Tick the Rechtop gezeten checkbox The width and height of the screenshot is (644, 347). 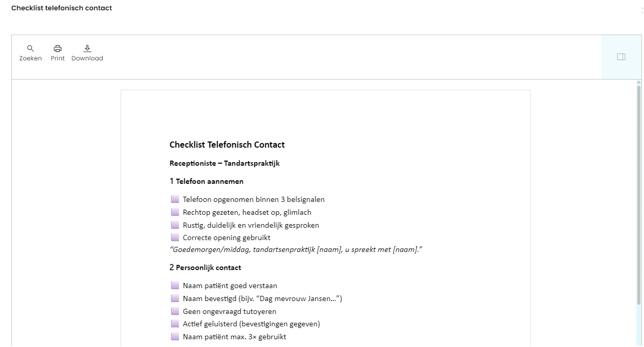point(174,212)
